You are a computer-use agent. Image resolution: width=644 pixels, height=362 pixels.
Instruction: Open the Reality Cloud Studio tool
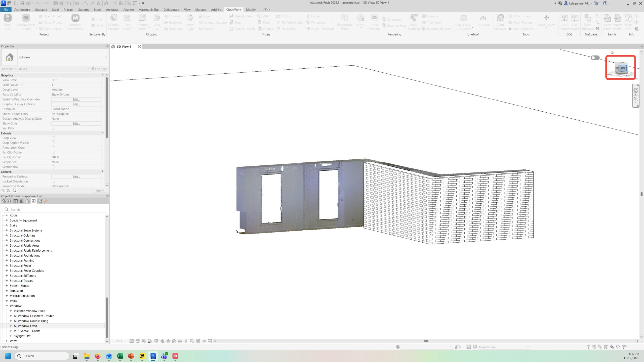26,18
